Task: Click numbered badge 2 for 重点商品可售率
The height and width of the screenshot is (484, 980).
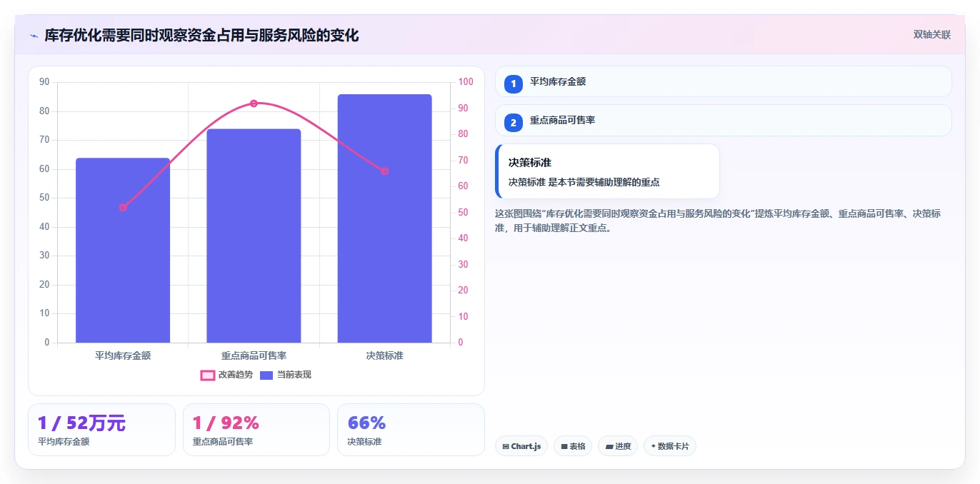Action: [x=513, y=123]
